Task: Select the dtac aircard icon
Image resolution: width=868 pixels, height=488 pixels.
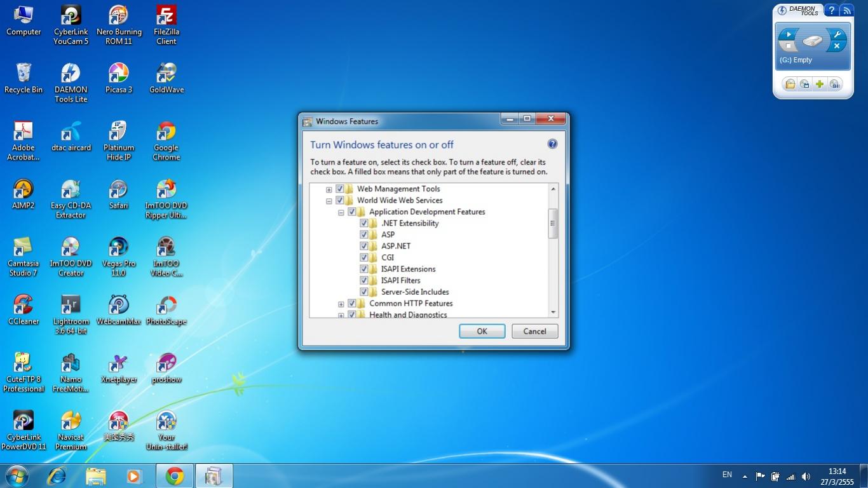Action: click(71, 136)
